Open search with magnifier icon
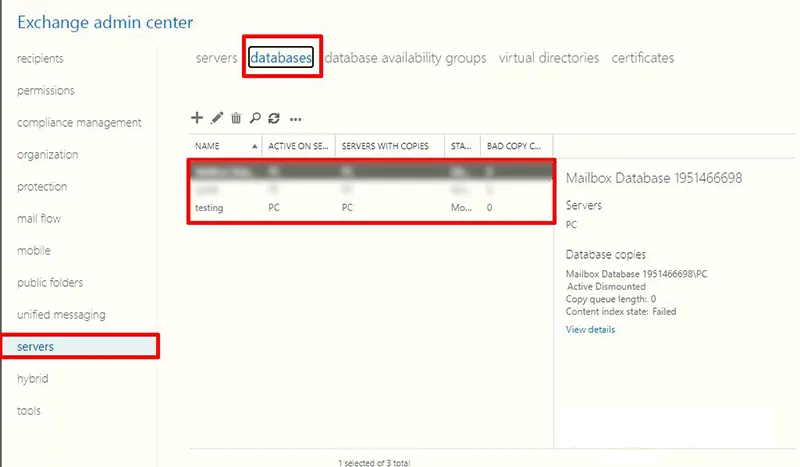The height and width of the screenshot is (467, 800). coord(255,118)
